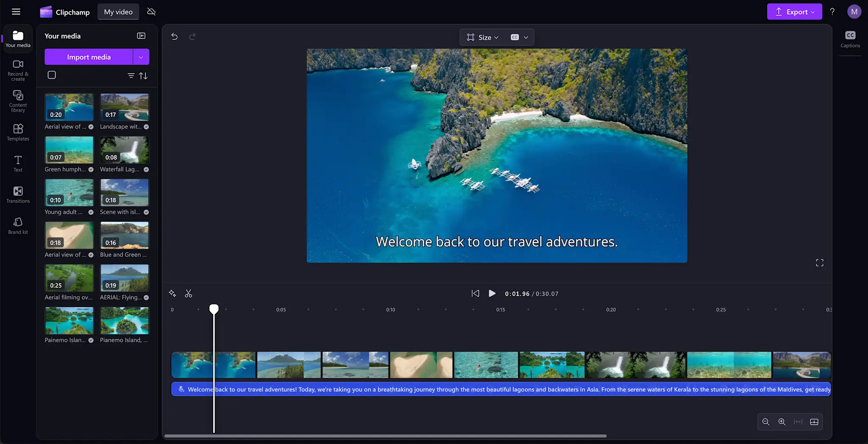Viewport: 868px width, 444px height.
Task: Open the AI auto-compose sparkle tool
Action: click(172, 293)
